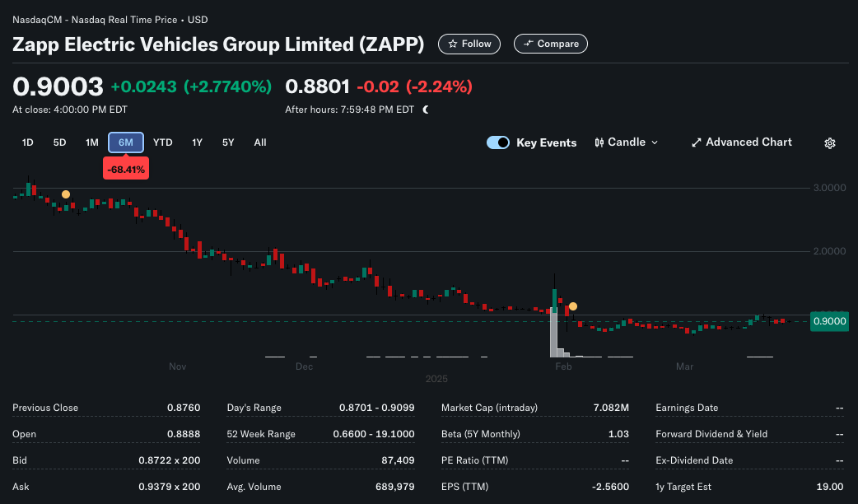The image size is (858, 504).
Task: Click the EPS (TTM) value -2.5600
Action: coord(610,487)
